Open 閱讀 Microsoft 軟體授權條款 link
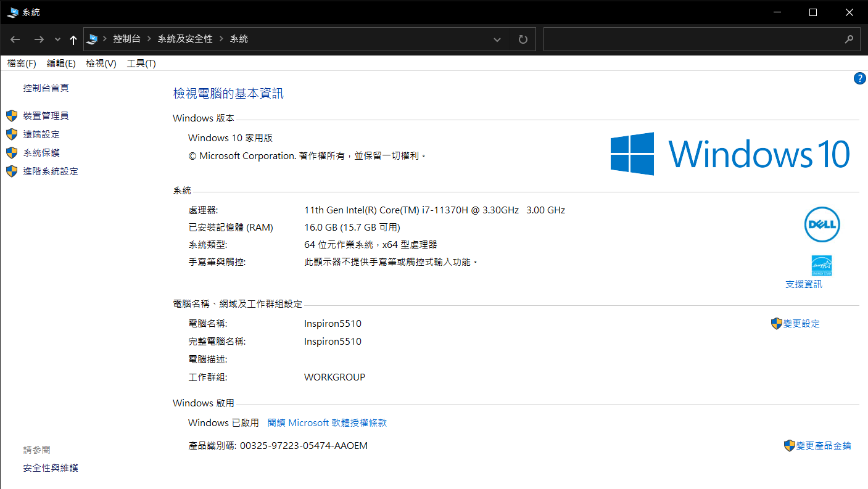This screenshot has width=868, height=489. point(327,423)
